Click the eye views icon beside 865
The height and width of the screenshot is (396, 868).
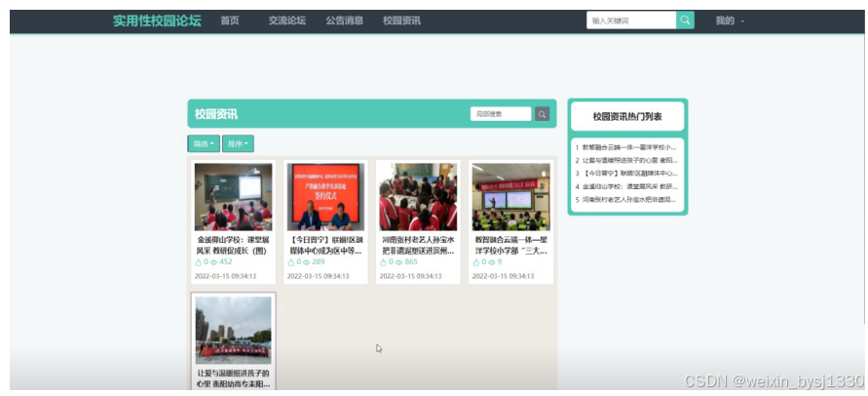(398, 262)
